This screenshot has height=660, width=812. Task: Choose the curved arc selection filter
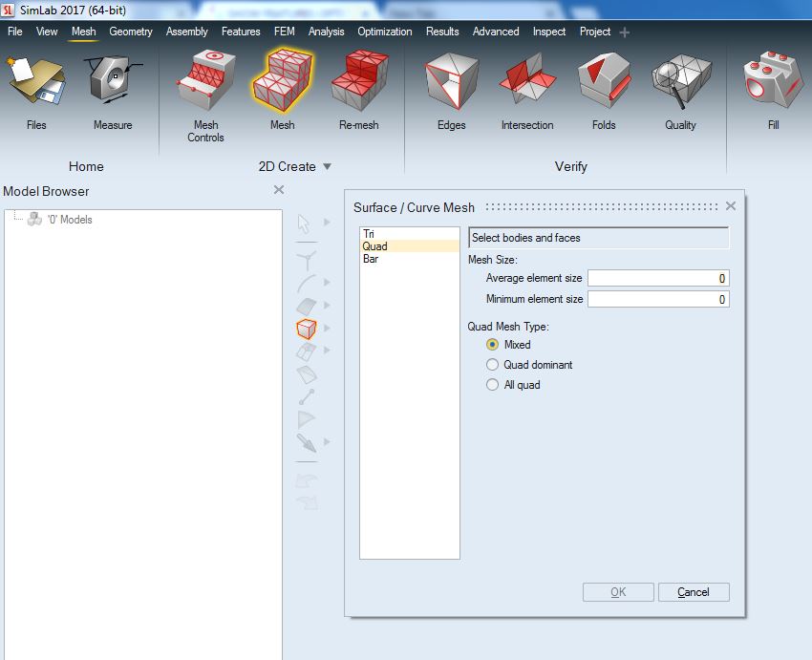[306, 283]
